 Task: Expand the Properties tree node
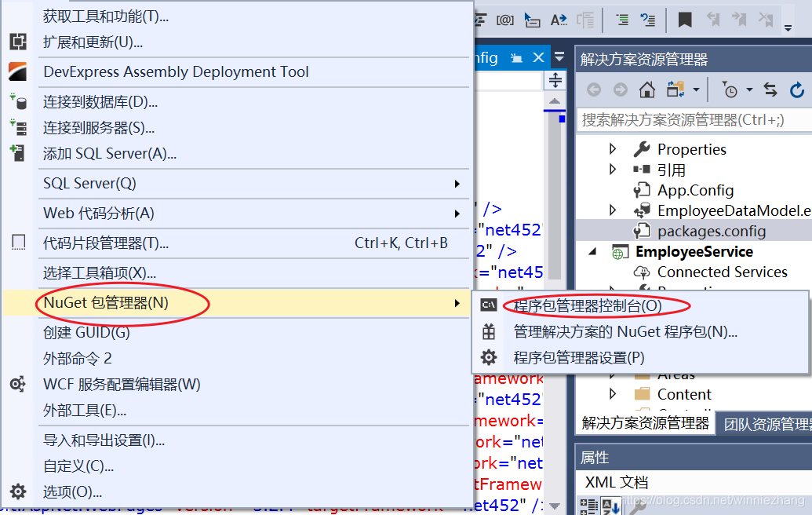tap(613, 149)
